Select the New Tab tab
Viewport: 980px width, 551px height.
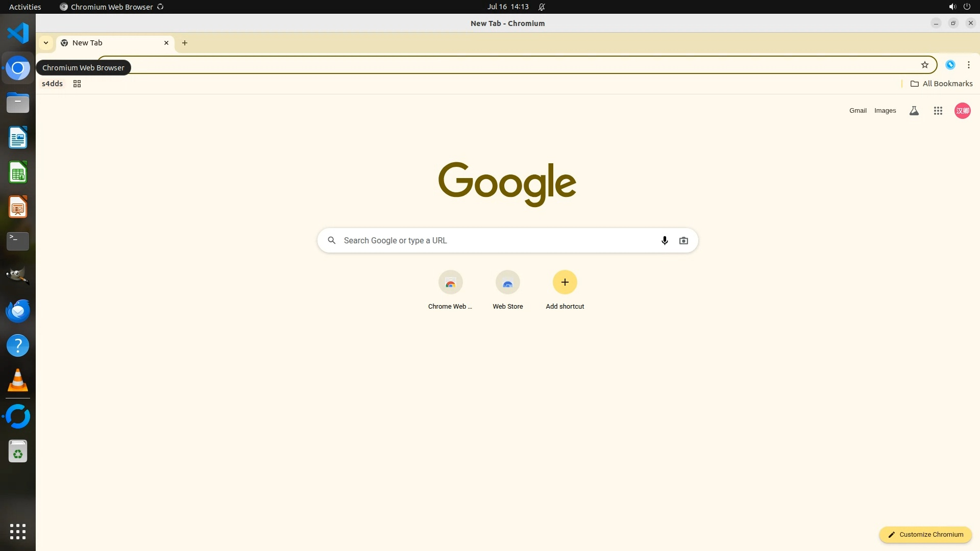click(110, 43)
